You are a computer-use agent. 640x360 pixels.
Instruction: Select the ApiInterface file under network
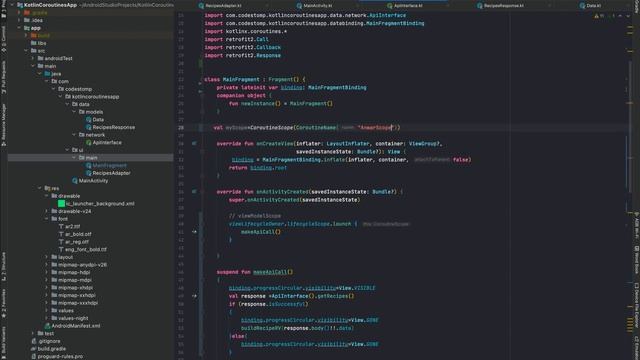click(x=104, y=142)
